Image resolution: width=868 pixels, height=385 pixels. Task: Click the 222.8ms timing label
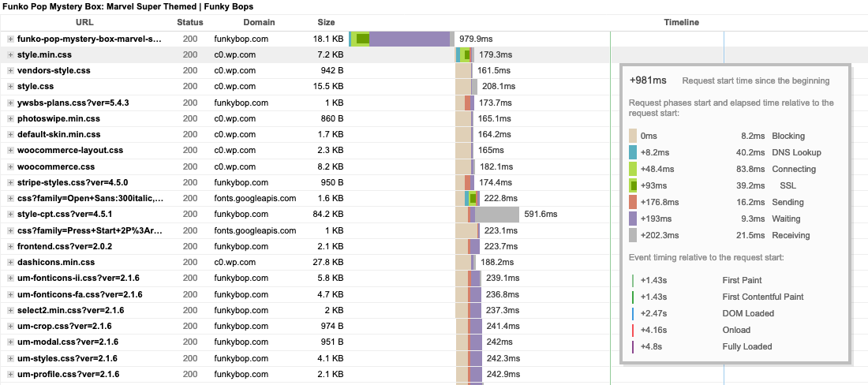click(x=501, y=198)
